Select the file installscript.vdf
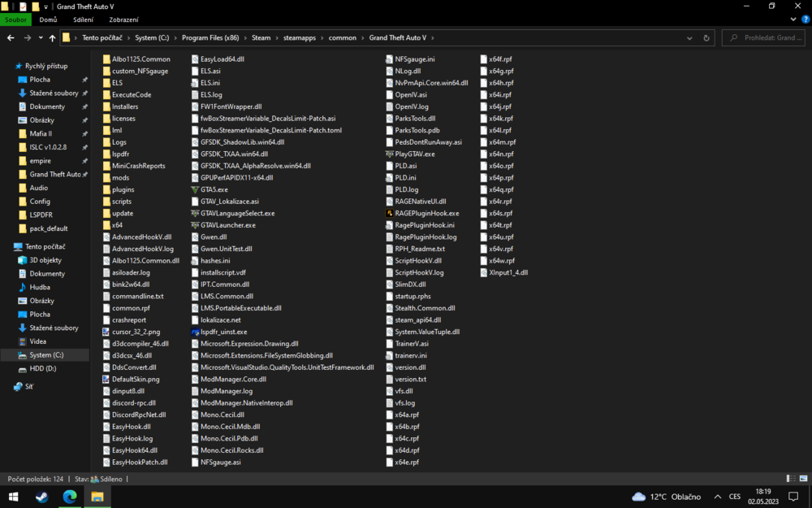The width and height of the screenshot is (812, 508). click(x=223, y=272)
